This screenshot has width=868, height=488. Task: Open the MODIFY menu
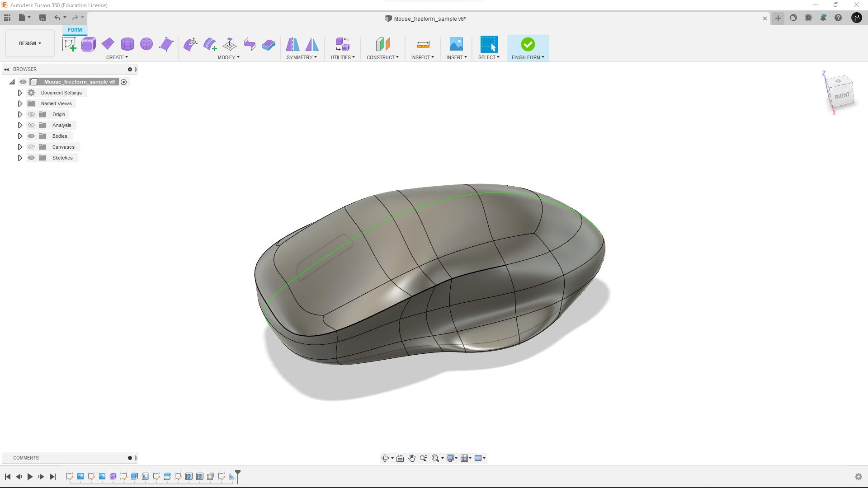tap(228, 57)
